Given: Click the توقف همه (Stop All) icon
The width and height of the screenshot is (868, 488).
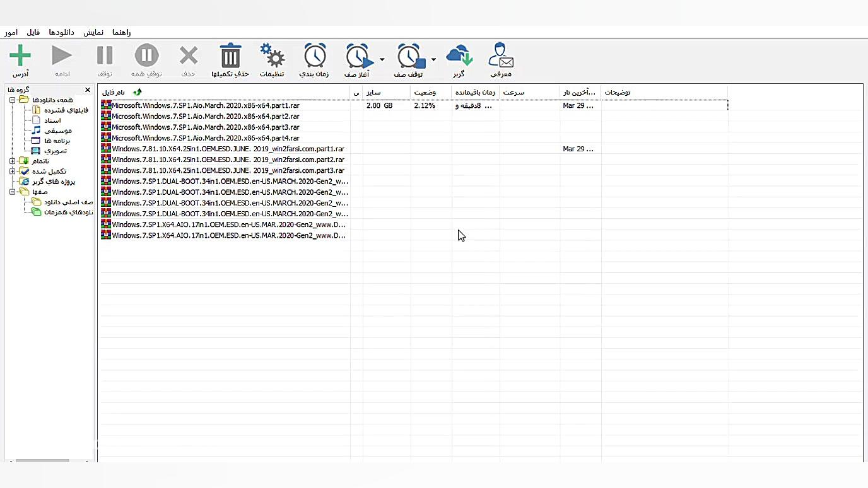Looking at the screenshot, I should click(146, 55).
